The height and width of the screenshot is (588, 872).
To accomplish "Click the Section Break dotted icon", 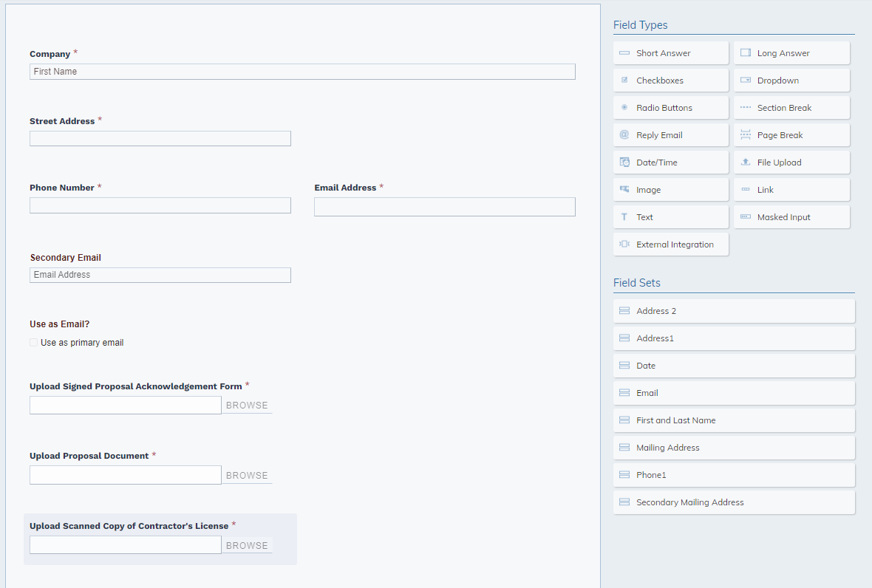I will coord(745,107).
